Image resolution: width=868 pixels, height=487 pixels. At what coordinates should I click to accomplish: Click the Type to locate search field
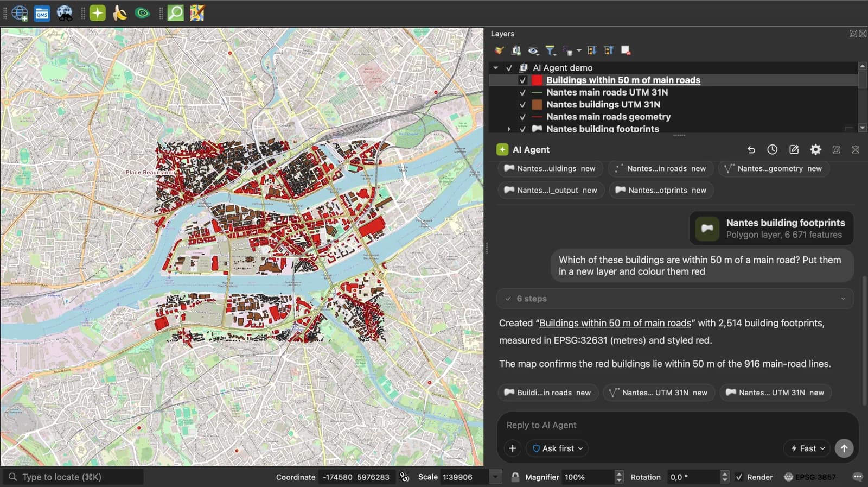click(x=74, y=477)
